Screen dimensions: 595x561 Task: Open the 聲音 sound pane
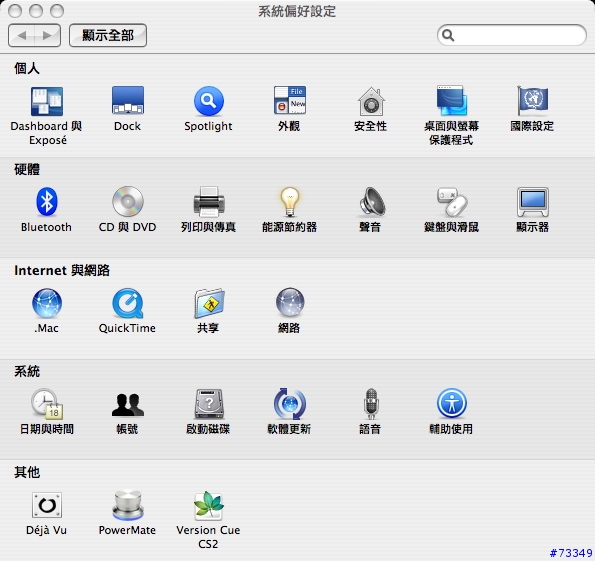tap(372, 202)
